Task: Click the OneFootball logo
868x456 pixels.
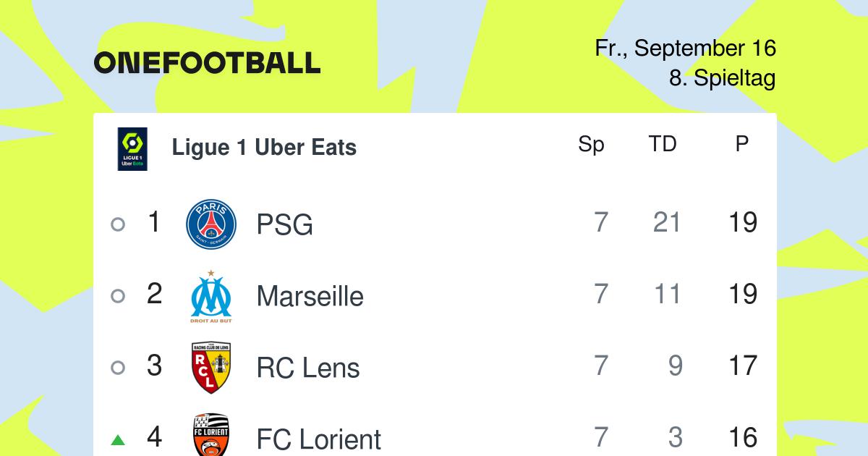Action: click(207, 63)
